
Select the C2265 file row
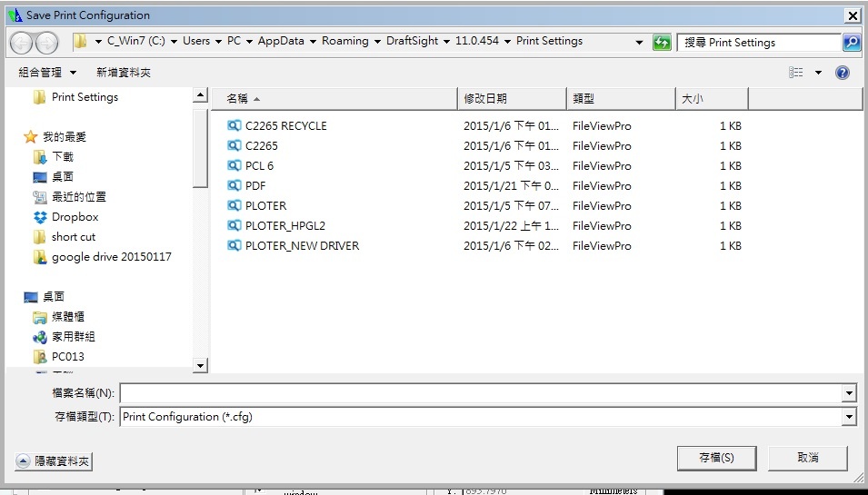[484, 145]
